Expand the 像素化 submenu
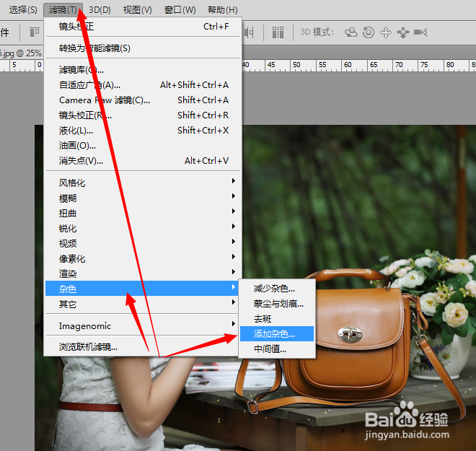 [143, 258]
